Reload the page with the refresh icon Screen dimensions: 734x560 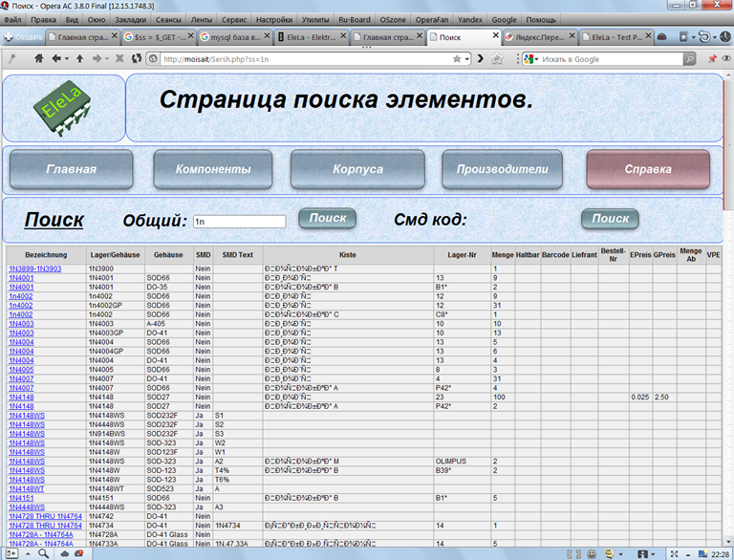pos(137,58)
